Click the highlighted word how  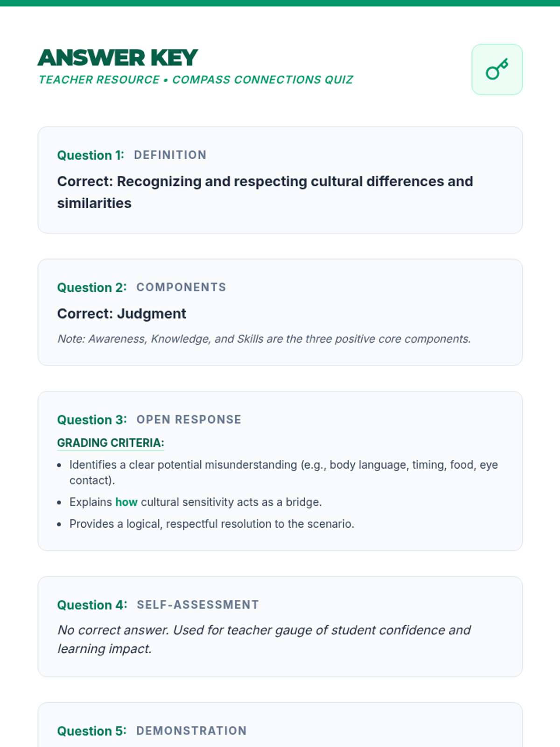click(x=126, y=502)
